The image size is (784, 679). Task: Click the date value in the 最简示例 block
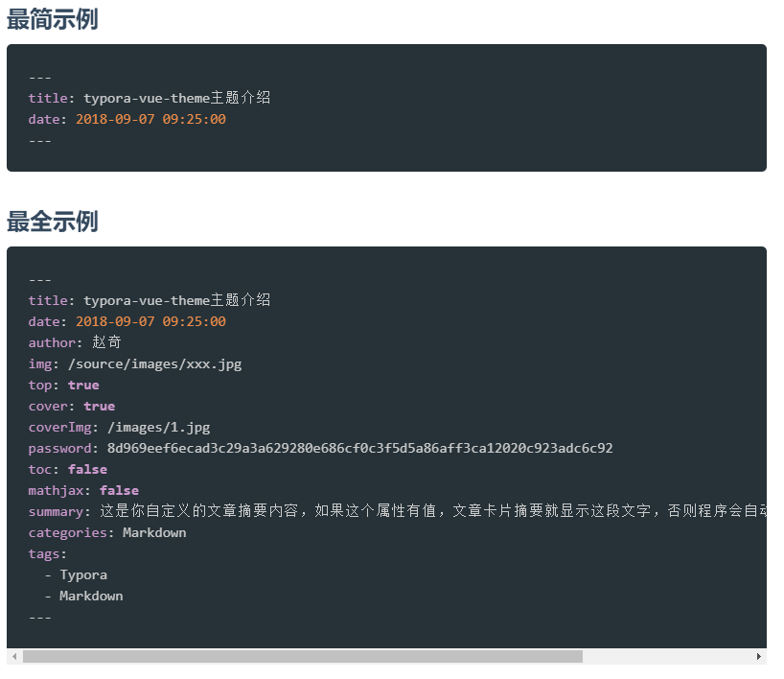click(x=150, y=119)
